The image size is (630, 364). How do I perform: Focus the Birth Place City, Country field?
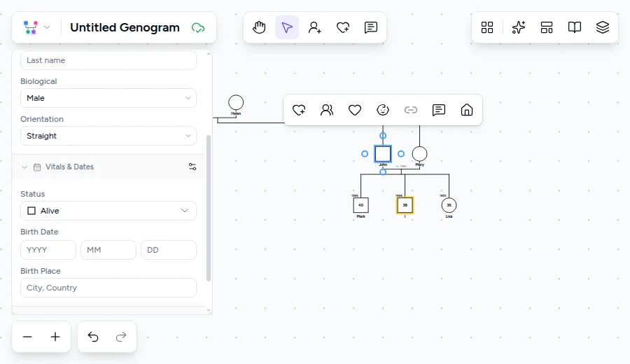click(x=108, y=288)
